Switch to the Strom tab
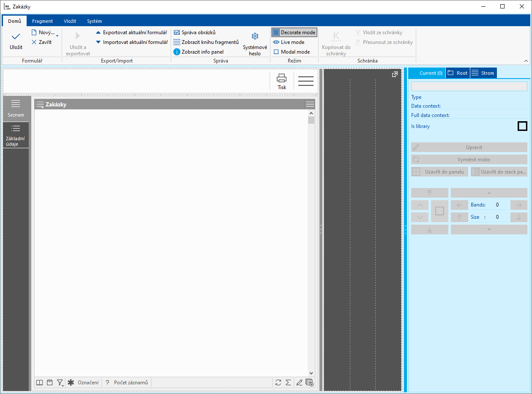Image resolution: width=532 pixels, height=394 pixels. click(x=483, y=73)
